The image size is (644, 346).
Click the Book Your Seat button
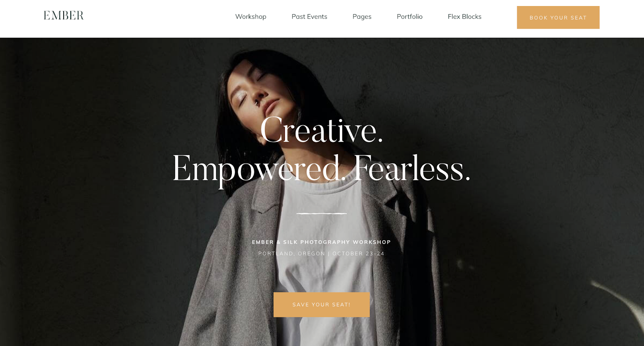[558, 17]
